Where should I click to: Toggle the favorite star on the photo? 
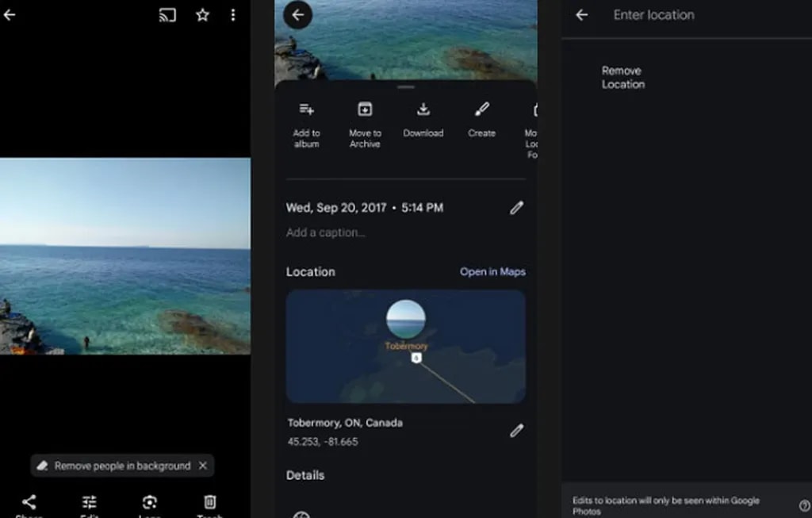[202, 14]
